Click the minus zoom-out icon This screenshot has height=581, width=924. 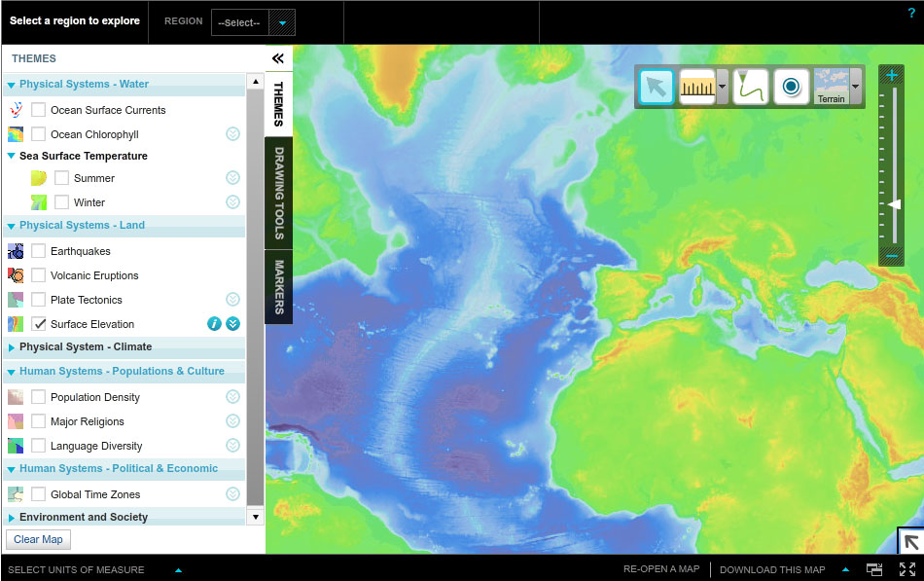point(891,256)
